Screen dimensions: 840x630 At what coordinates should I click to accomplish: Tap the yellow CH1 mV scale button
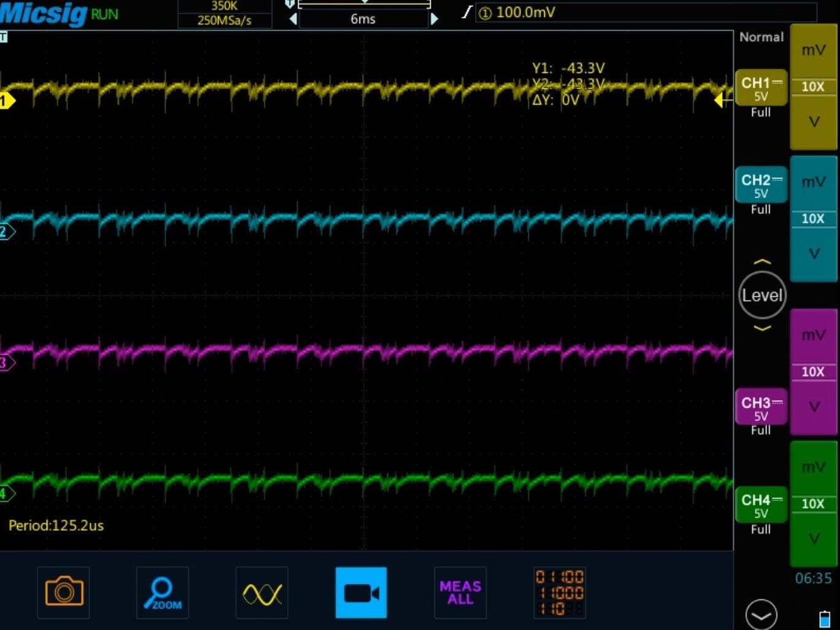pyautogui.click(x=814, y=50)
